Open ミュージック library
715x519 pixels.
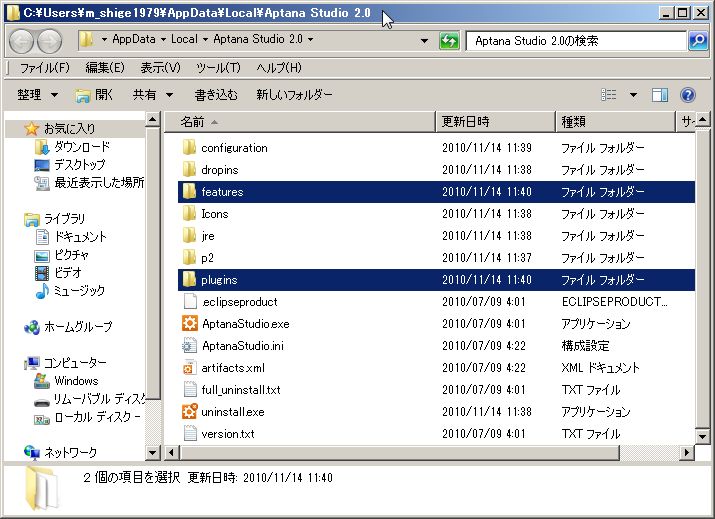click(79, 291)
